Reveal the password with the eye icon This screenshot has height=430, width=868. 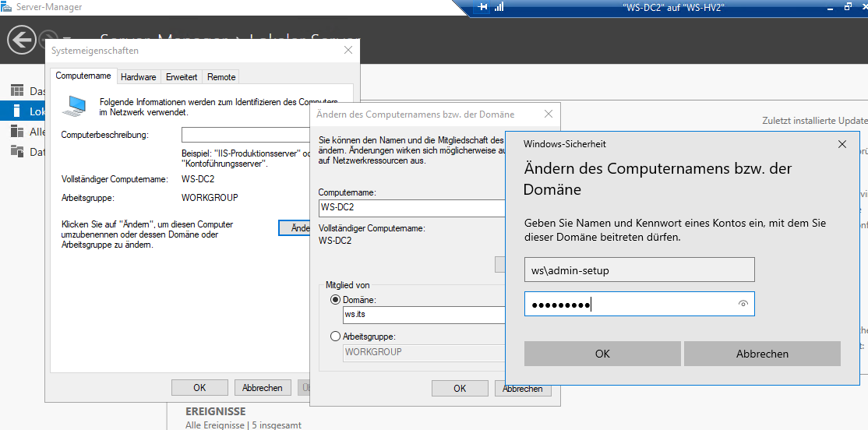click(x=743, y=304)
